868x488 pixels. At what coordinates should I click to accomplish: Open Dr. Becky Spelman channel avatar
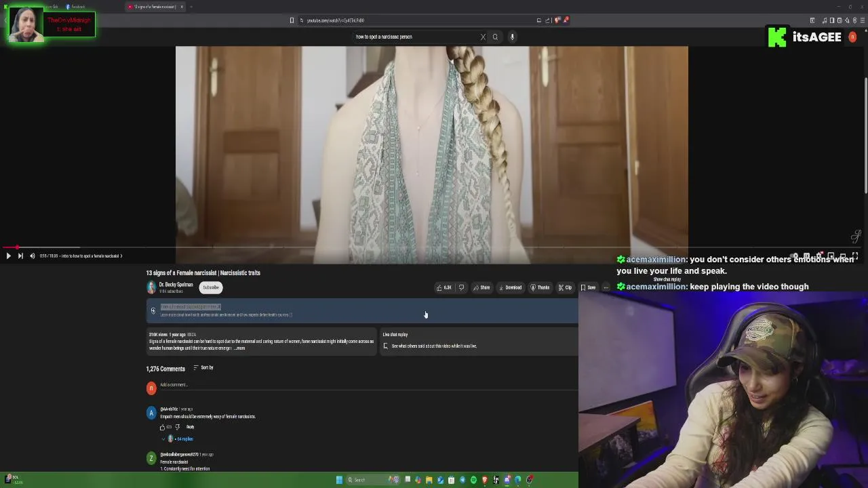point(151,287)
